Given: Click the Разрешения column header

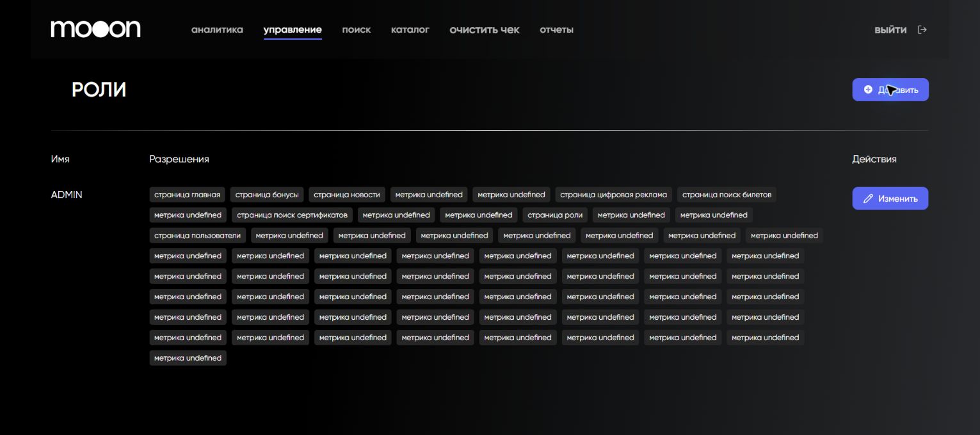Looking at the screenshot, I should click(x=179, y=159).
